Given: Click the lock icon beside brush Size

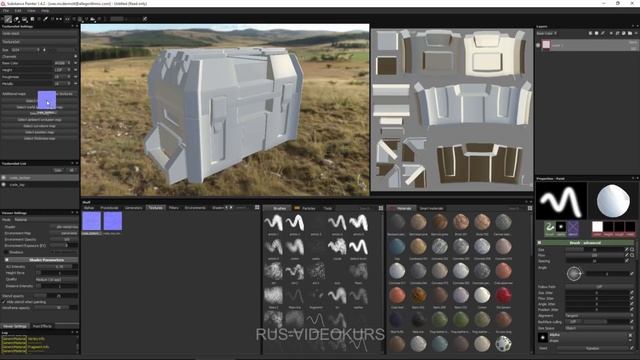Looking at the screenshot, I should (x=632, y=249).
